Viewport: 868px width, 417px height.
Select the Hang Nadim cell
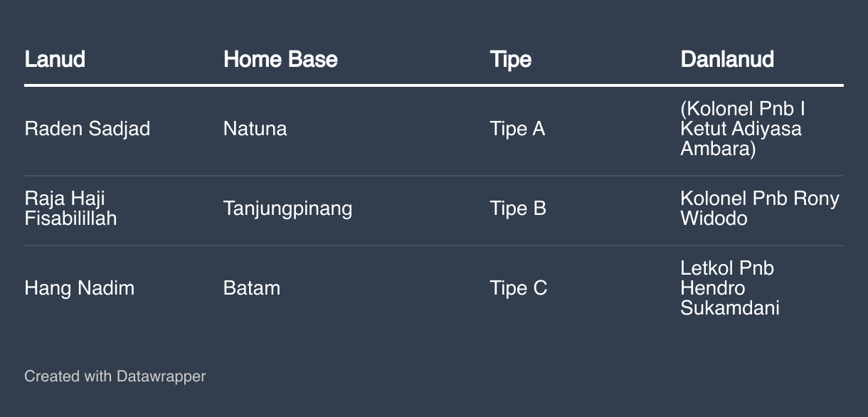[79, 288]
